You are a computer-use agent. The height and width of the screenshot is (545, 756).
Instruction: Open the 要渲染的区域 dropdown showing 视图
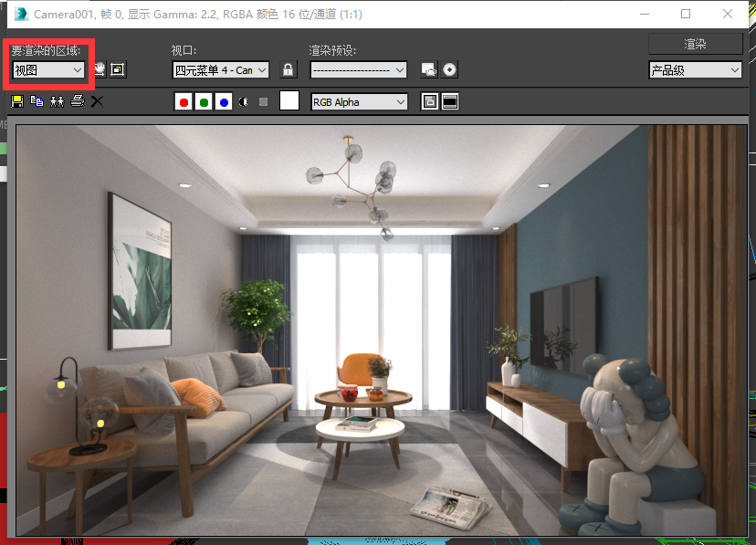pyautogui.click(x=48, y=69)
